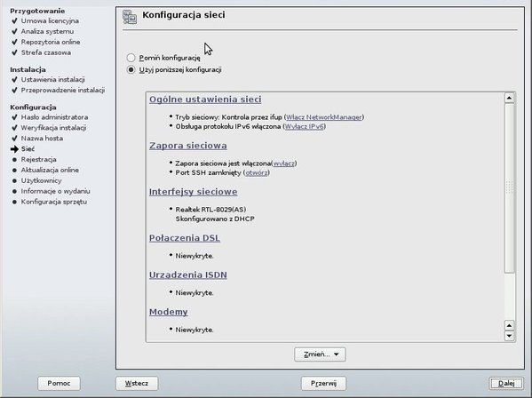
Task: Click the checkmark beside Nazwa hosta
Action: [x=14, y=139]
